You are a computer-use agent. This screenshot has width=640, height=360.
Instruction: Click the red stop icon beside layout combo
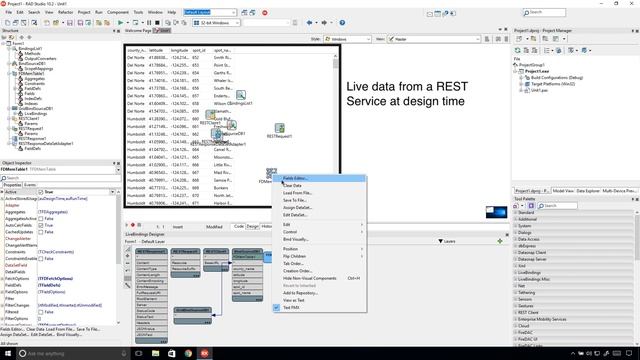coord(264,13)
